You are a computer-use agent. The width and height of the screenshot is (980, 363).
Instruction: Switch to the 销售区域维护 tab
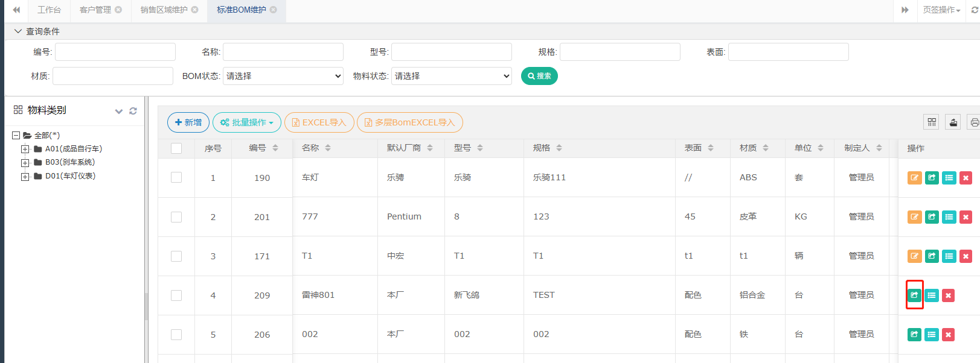pyautogui.click(x=164, y=10)
